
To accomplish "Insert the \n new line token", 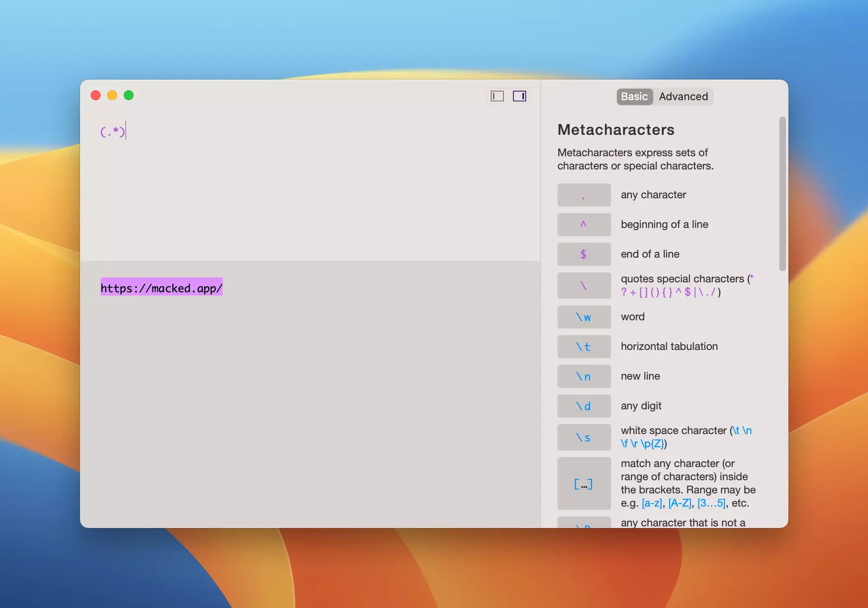I will (583, 376).
